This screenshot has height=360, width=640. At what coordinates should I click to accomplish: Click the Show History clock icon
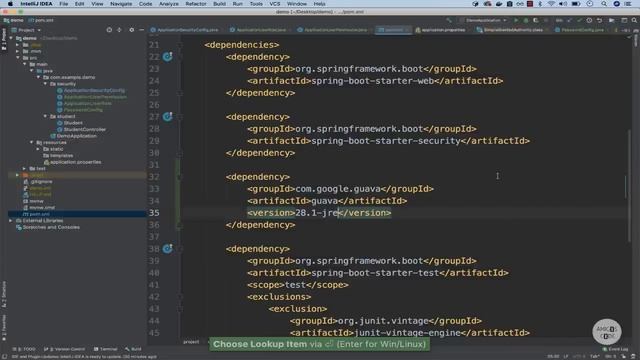(x=589, y=20)
